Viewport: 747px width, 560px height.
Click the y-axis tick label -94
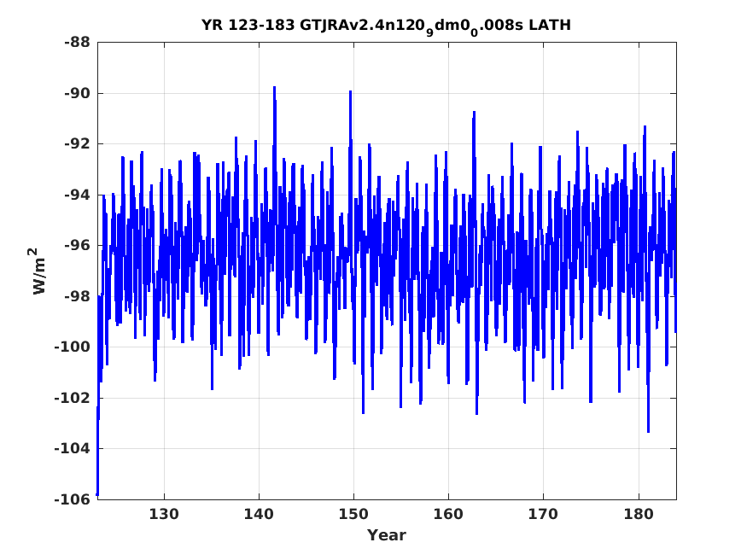77,195
